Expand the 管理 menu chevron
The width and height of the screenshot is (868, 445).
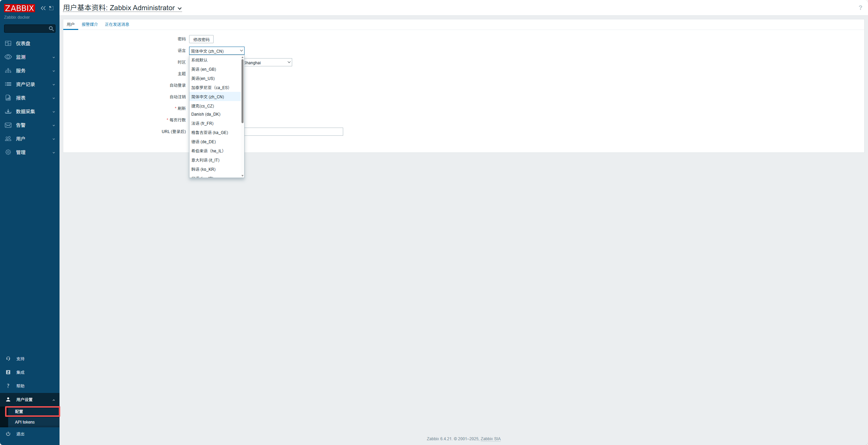point(54,152)
